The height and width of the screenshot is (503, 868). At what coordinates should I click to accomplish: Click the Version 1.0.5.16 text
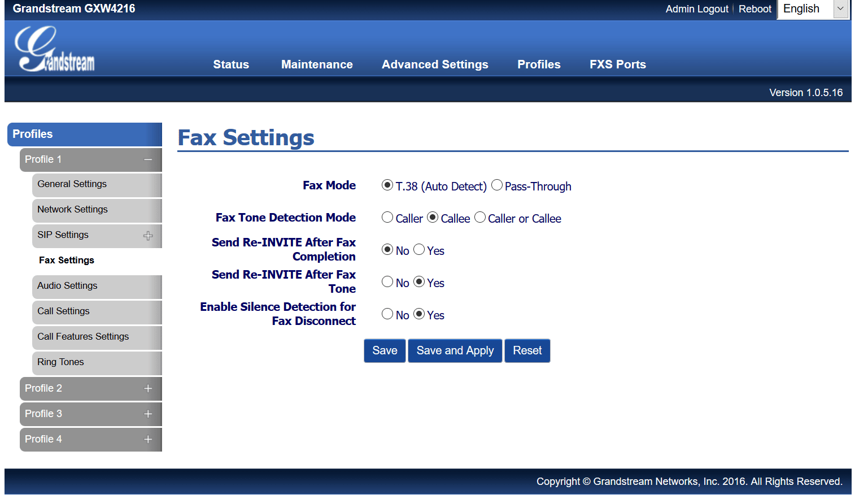[x=806, y=93]
